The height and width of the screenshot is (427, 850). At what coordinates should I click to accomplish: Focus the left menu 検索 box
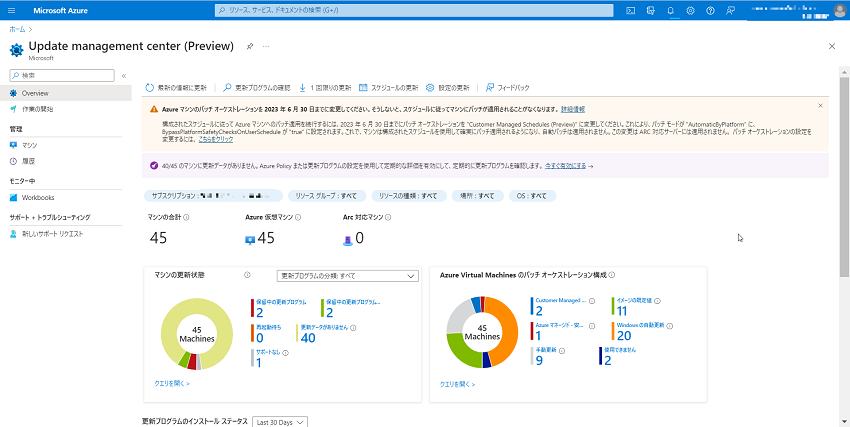click(x=62, y=75)
